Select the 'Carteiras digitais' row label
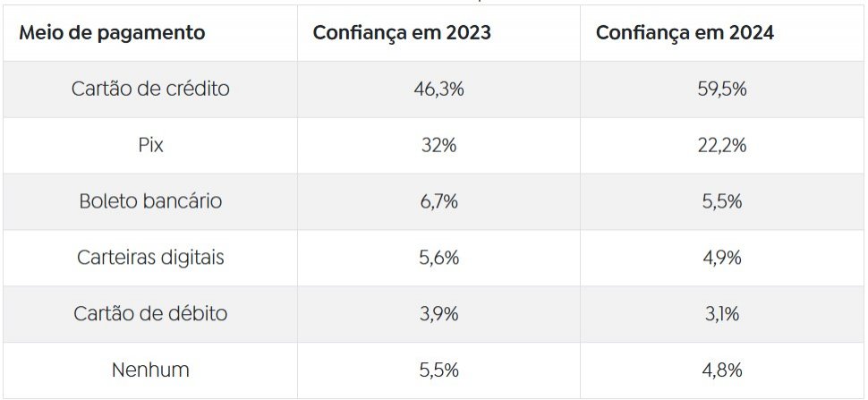The width and height of the screenshot is (868, 400). click(x=150, y=258)
